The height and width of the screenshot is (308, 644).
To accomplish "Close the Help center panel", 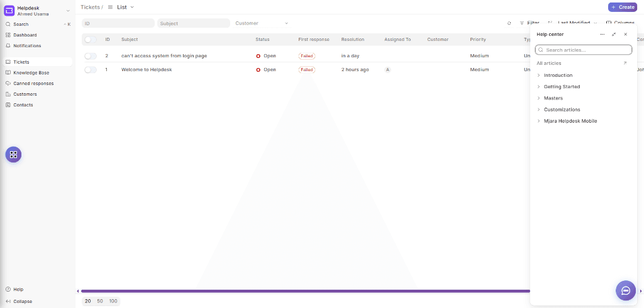I will (626, 35).
